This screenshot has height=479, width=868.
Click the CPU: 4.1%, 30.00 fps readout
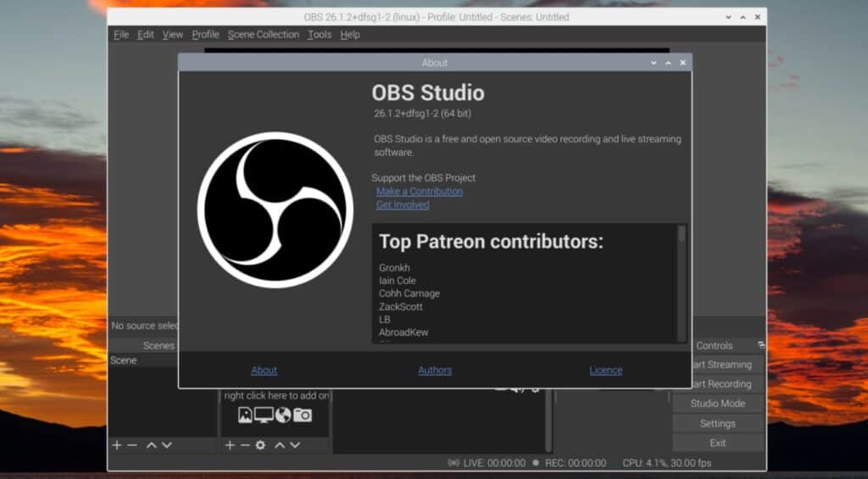pos(666,463)
